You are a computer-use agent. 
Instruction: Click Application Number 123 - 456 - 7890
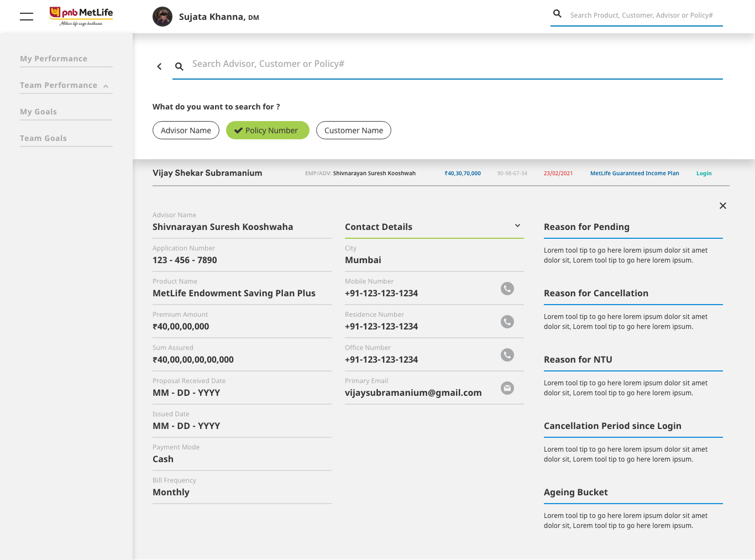(x=185, y=260)
